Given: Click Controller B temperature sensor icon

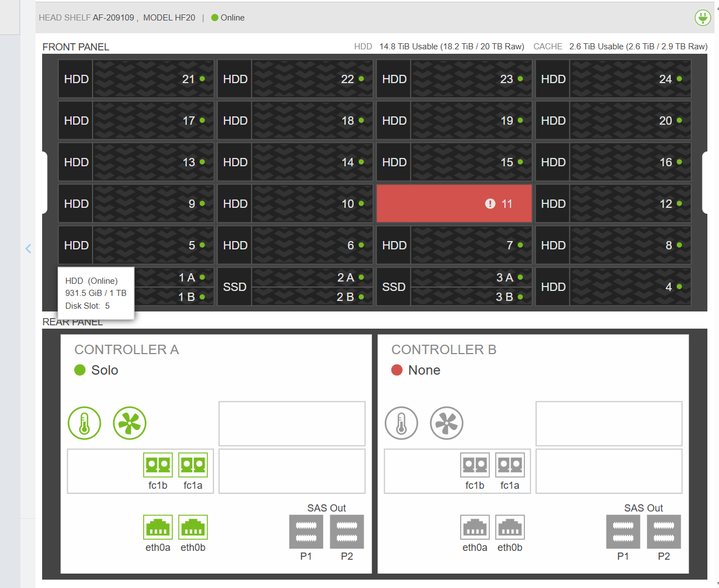Looking at the screenshot, I should click(401, 423).
